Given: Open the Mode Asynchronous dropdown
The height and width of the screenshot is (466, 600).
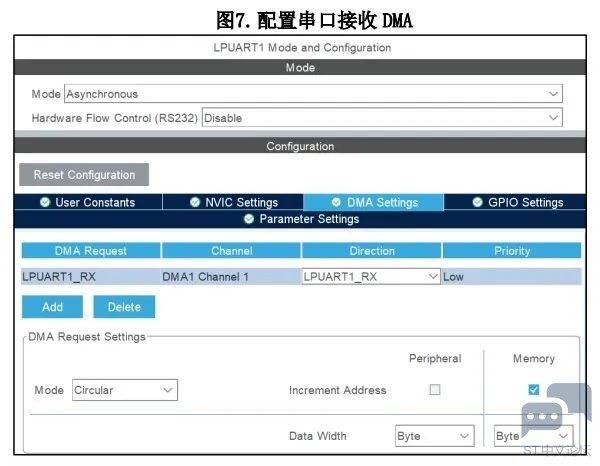Looking at the screenshot, I should click(313, 94).
